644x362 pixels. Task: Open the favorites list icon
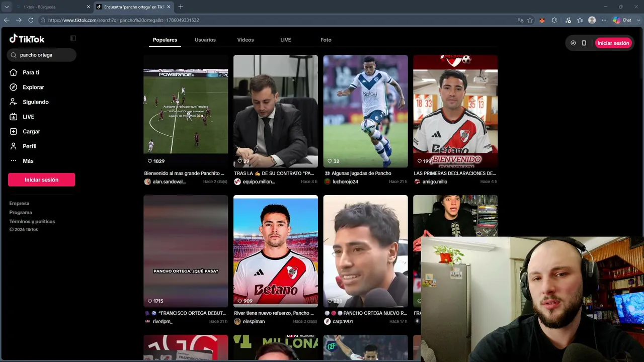(x=580, y=20)
